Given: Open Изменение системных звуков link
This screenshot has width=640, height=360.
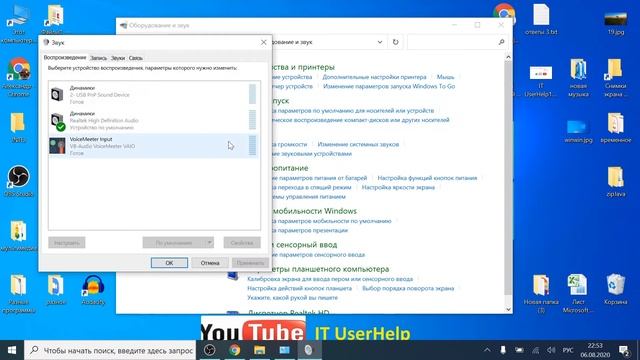Looking at the screenshot, I should [358, 144].
